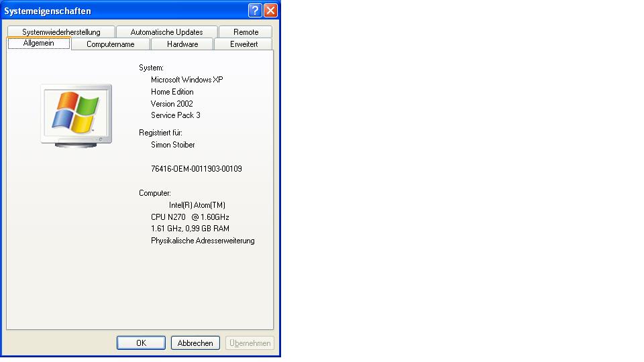Click the Intel(R) Atom(TM) text
The image size is (644, 362).
(x=197, y=205)
